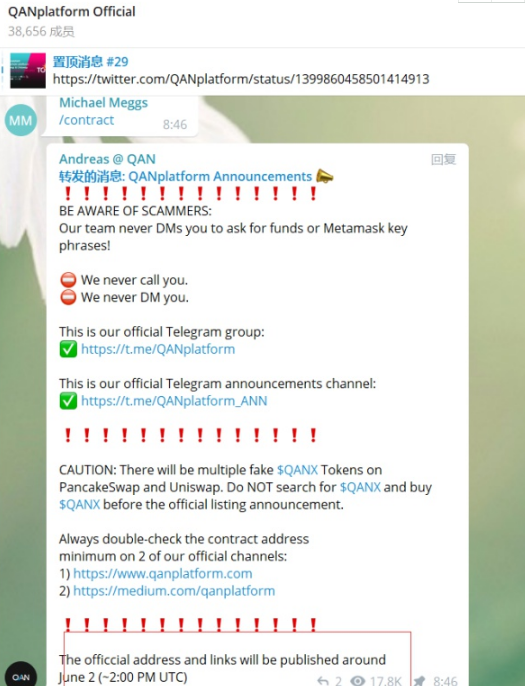Open the https://t.me/QANplatform link
This screenshot has width=525, height=686.
[158, 349]
